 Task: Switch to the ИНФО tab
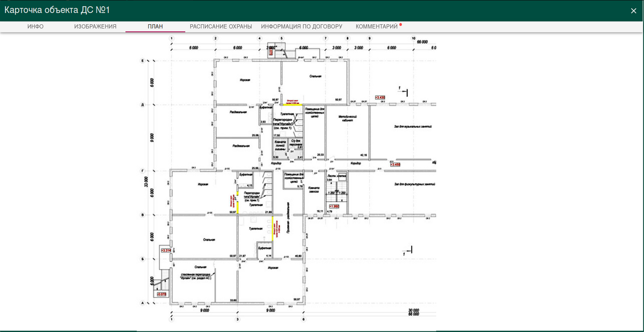tap(35, 26)
